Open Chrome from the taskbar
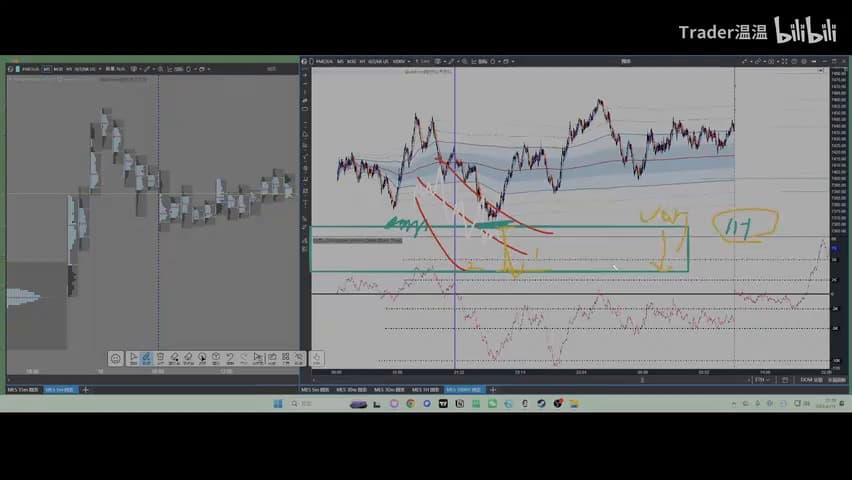The image size is (852, 480). click(410, 404)
